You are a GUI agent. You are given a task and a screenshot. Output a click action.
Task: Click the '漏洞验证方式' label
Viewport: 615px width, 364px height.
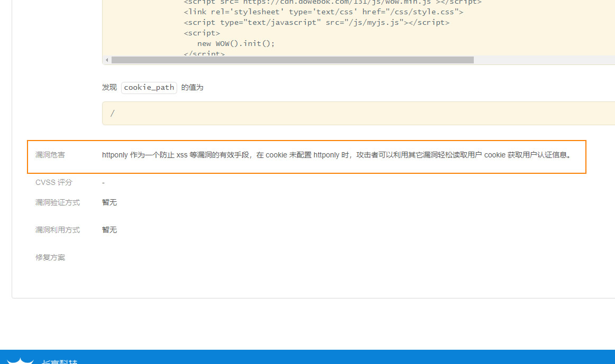click(x=58, y=202)
